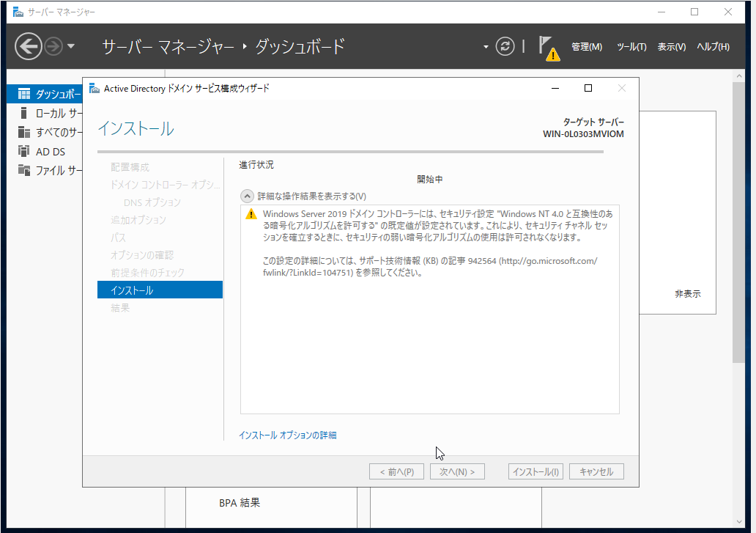Click the キャンセル button

(x=596, y=471)
